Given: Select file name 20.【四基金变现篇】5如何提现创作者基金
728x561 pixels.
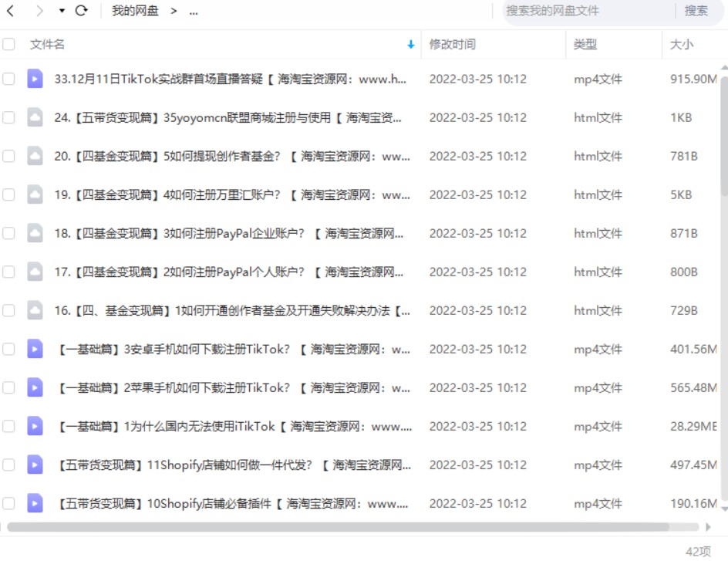Looking at the screenshot, I should point(232,157).
